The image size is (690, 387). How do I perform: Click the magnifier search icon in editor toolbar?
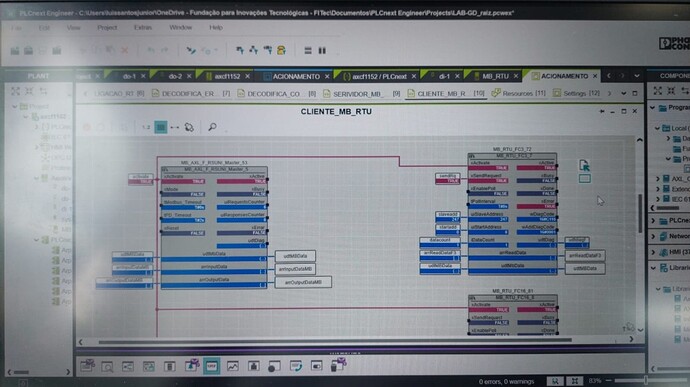[x=212, y=127]
